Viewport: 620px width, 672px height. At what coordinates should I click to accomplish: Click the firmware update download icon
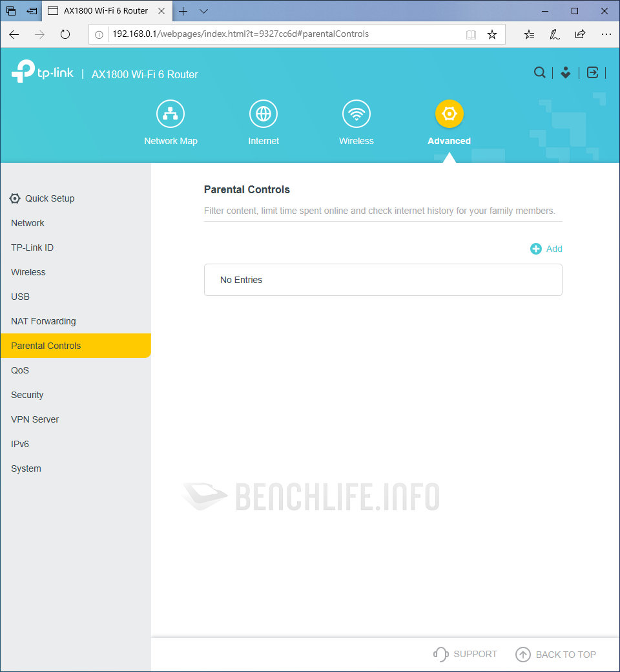tap(566, 72)
